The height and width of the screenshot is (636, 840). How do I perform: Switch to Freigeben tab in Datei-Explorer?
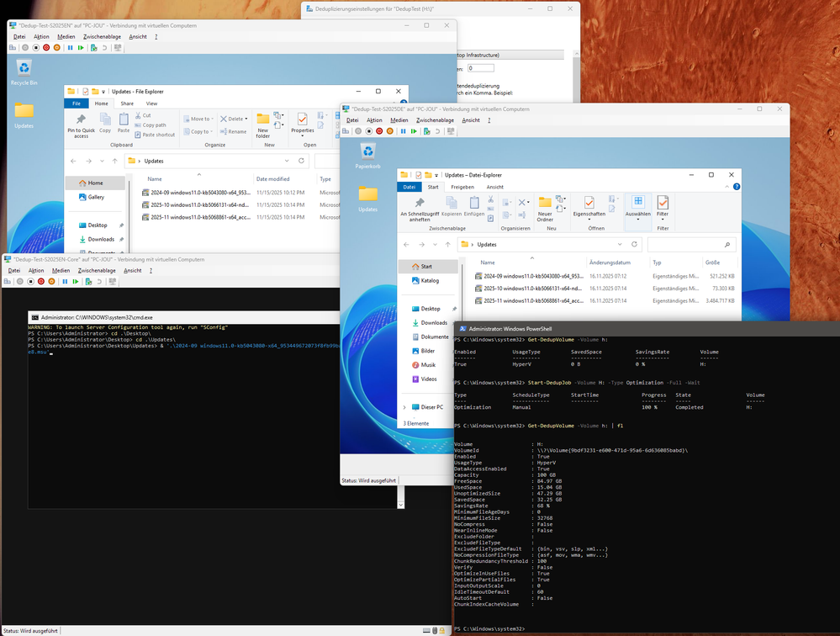pos(462,187)
